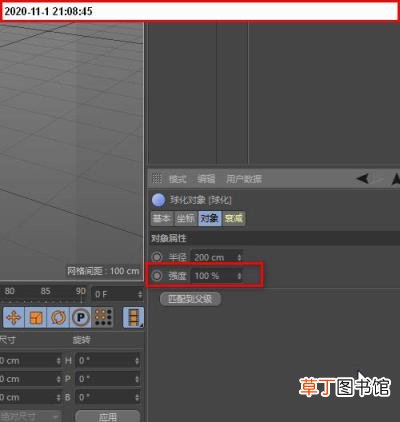400x422 pixels.
Task: Click the blue spherify object icon
Action: pos(158,200)
